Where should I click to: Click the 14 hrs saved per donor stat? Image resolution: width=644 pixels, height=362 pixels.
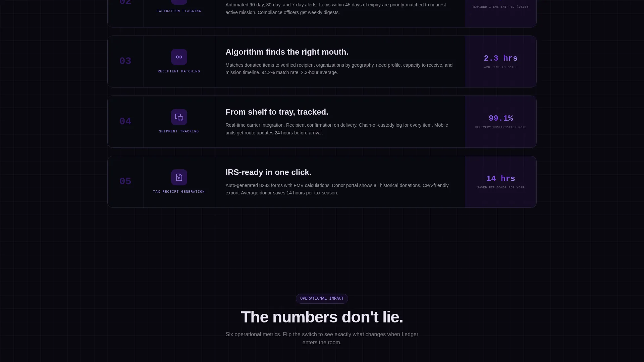[500, 179]
